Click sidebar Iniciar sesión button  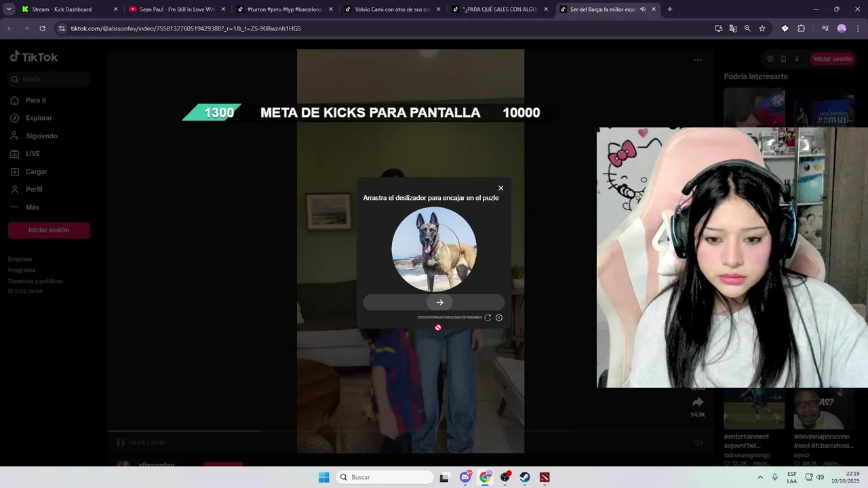(x=49, y=230)
